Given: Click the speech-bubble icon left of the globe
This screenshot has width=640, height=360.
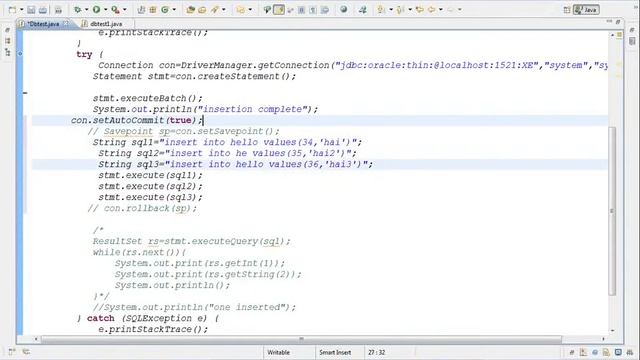Looking at the screenshot, I should click(x=325, y=9).
